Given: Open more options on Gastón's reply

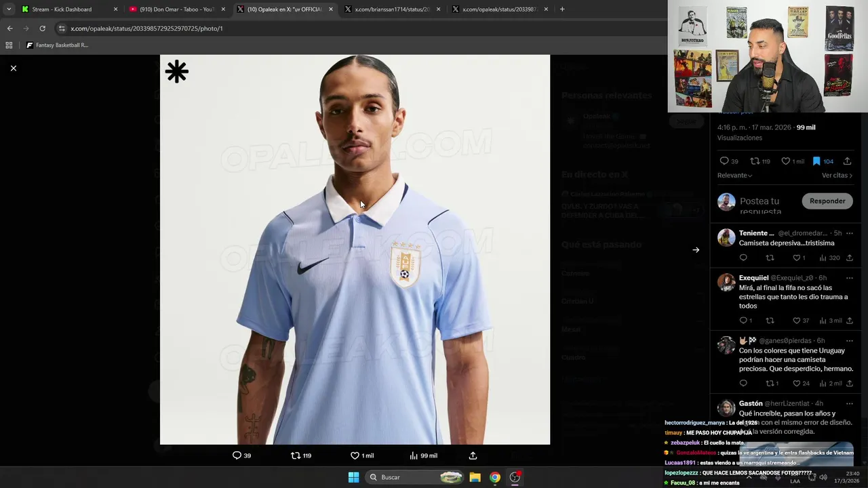Looking at the screenshot, I should tap(849, 403).
